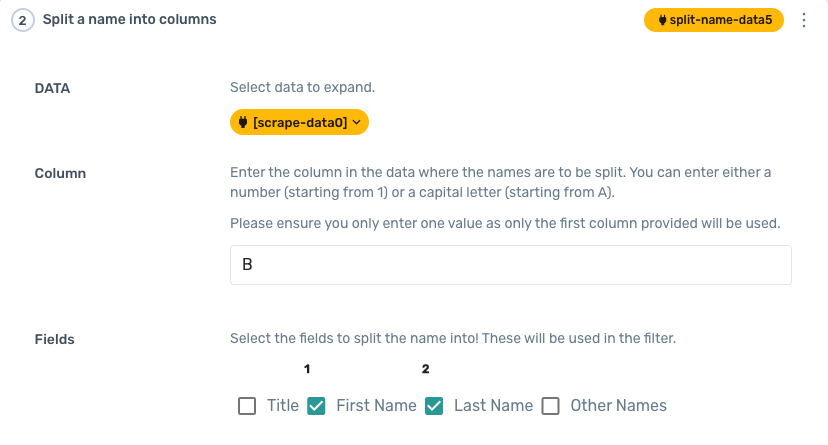Click the split-name-data5 output badge
Image resolution: width=828 pixels, height=445 pixels.
[714, 20]
